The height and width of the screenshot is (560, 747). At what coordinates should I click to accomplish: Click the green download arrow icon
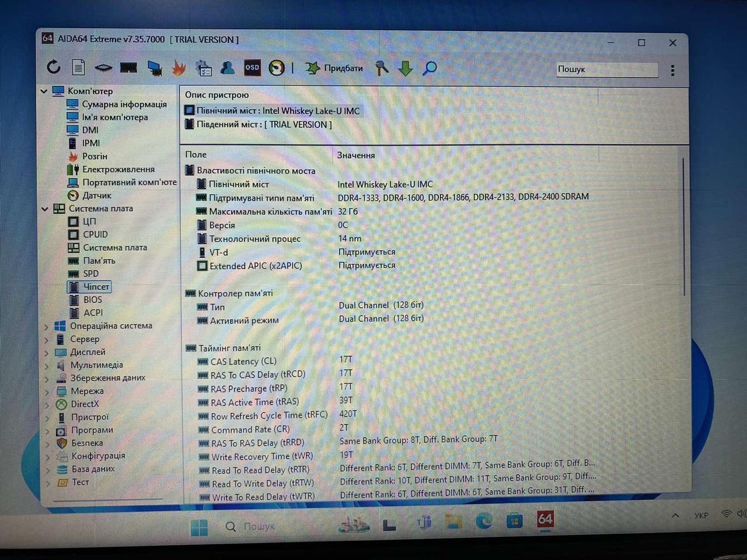tap(406, 68)
